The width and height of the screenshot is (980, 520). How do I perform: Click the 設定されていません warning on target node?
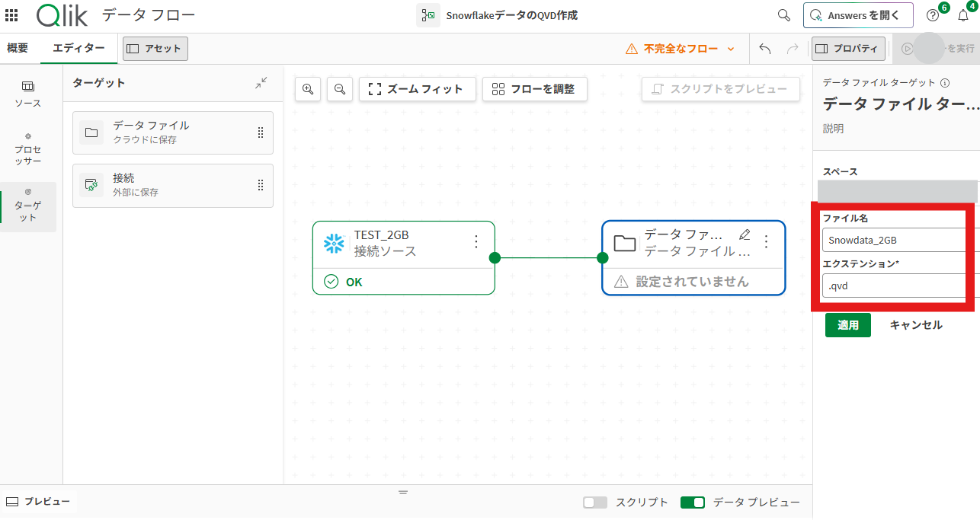[x=681, y=282]
